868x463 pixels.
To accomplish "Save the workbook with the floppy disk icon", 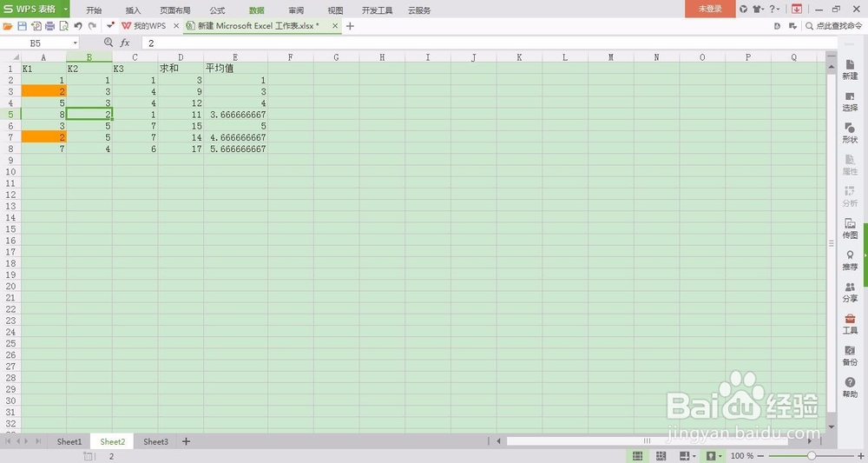I will (23, 26).
